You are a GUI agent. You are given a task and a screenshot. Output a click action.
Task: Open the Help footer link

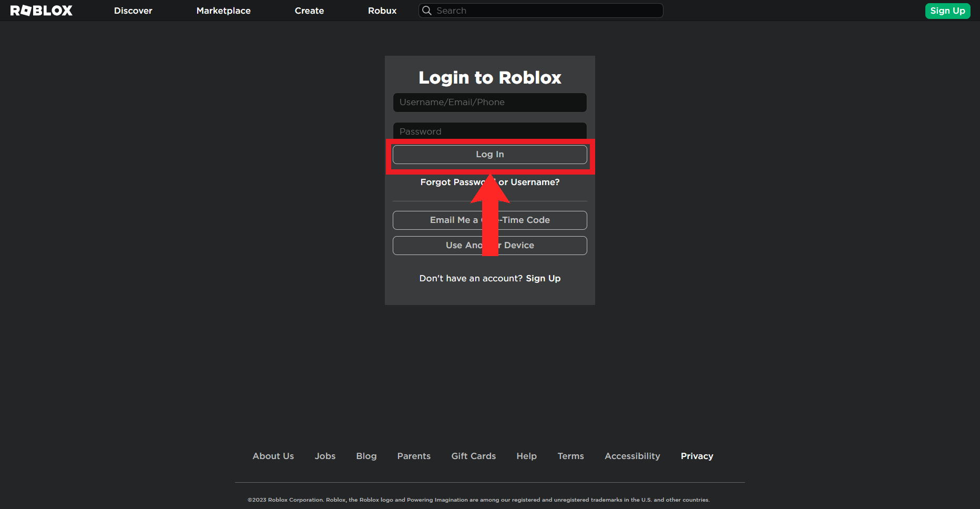(x=527, y=456)
